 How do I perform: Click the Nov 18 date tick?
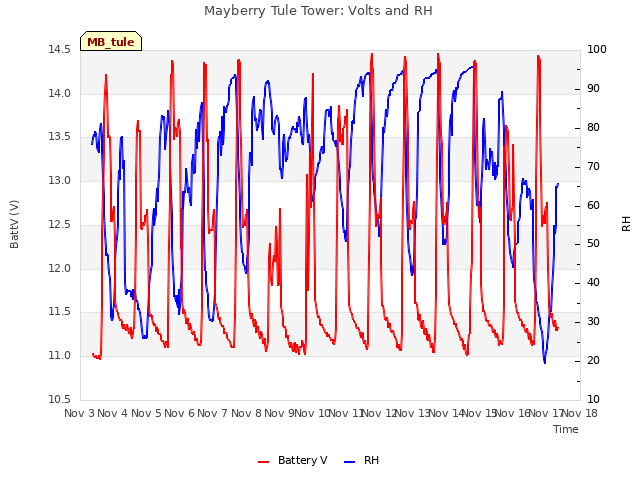[x=580, y=413]
